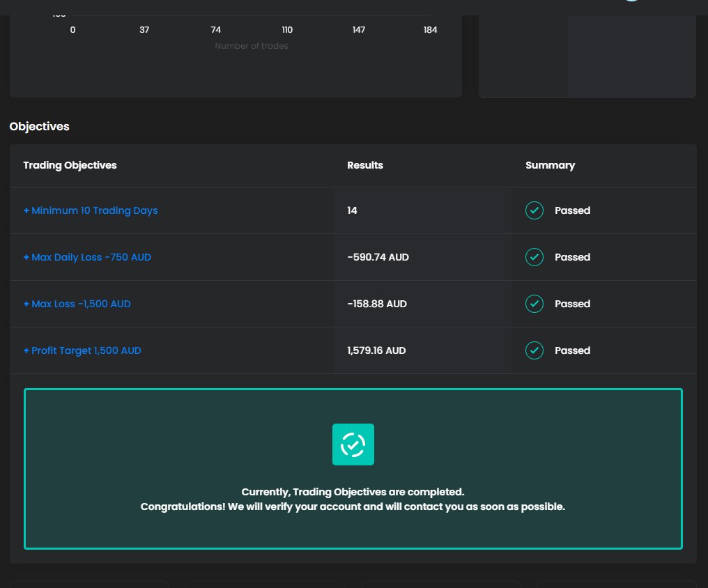Click the Passed checkmark icon for Max Daily Loss
Image resolution: width=708 pixels, height=588 pixels.
[534, 257]
